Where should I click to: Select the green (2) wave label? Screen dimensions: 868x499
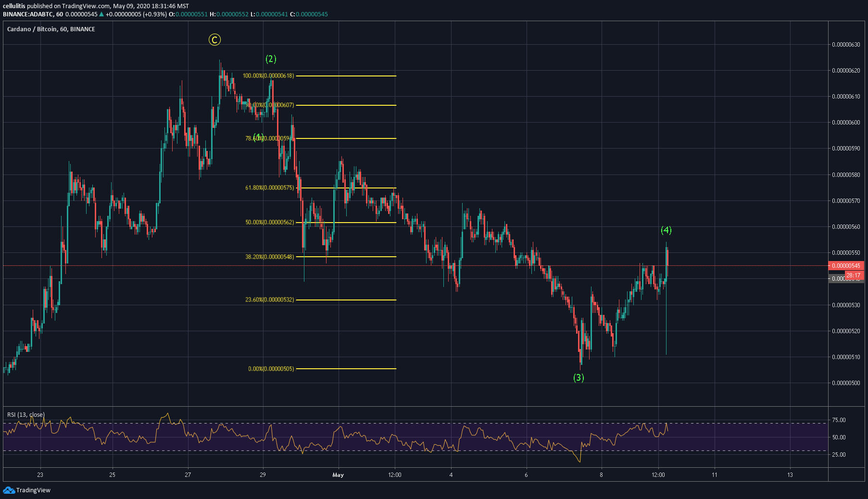(271, 59)
